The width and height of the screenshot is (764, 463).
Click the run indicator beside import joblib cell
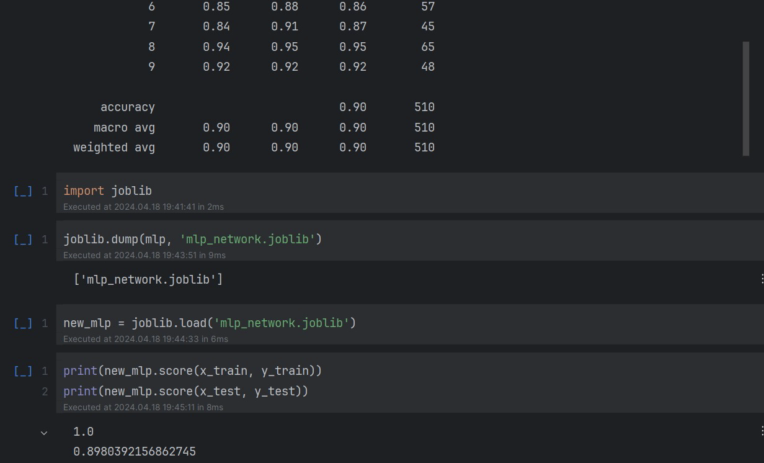click(x=23, y=191)
